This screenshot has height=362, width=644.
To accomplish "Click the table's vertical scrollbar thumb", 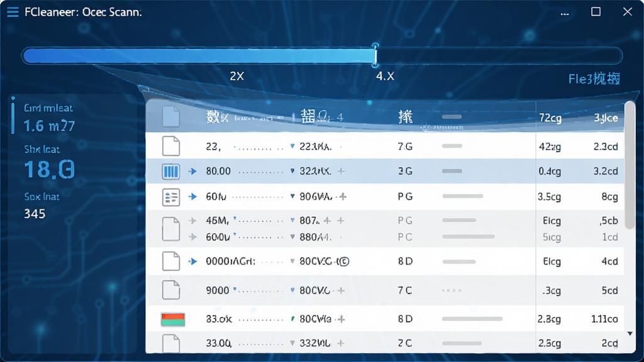I will pyautogui.click(x=630, y=165).
